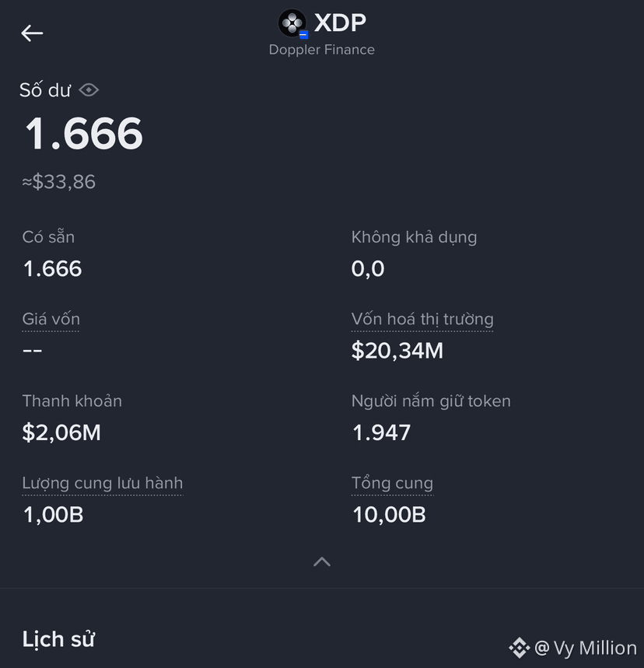The image size is (644, 668).
Task: Select the Doppler Finance subtitle
Action: 322,50
